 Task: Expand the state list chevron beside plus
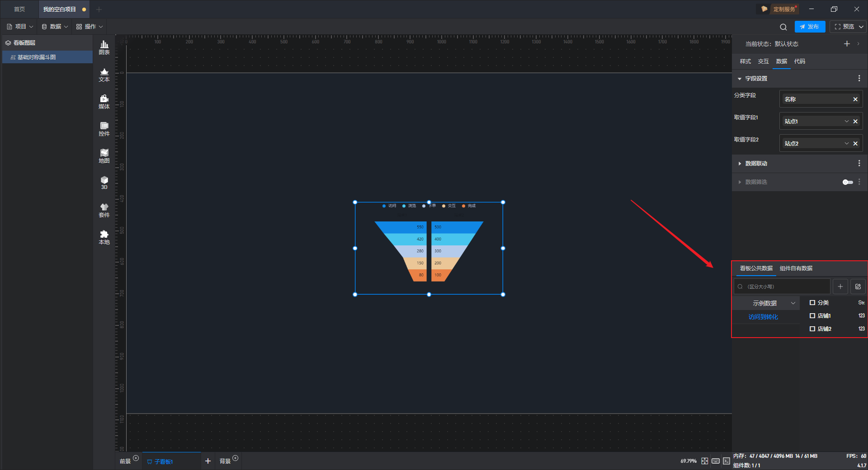[858, 44]
